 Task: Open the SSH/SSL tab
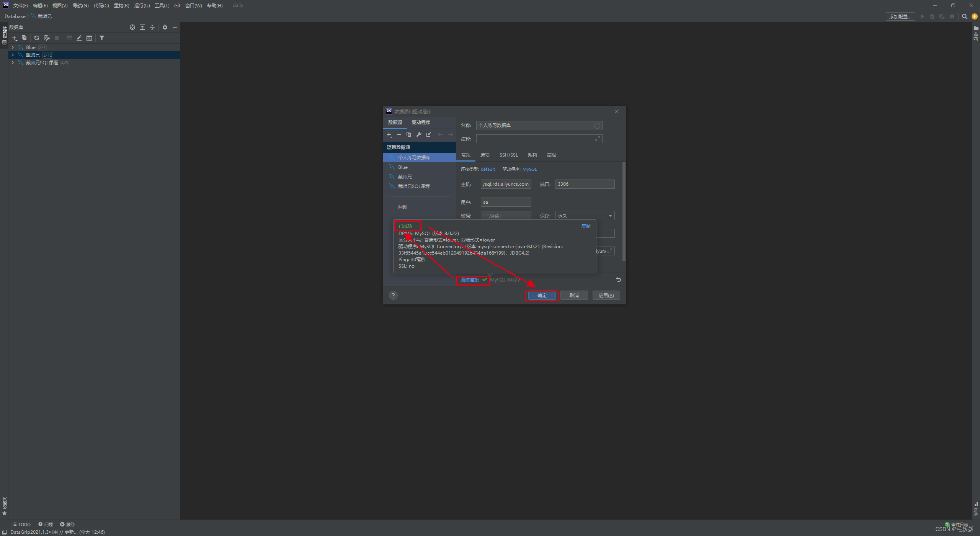tap(508, 155)
